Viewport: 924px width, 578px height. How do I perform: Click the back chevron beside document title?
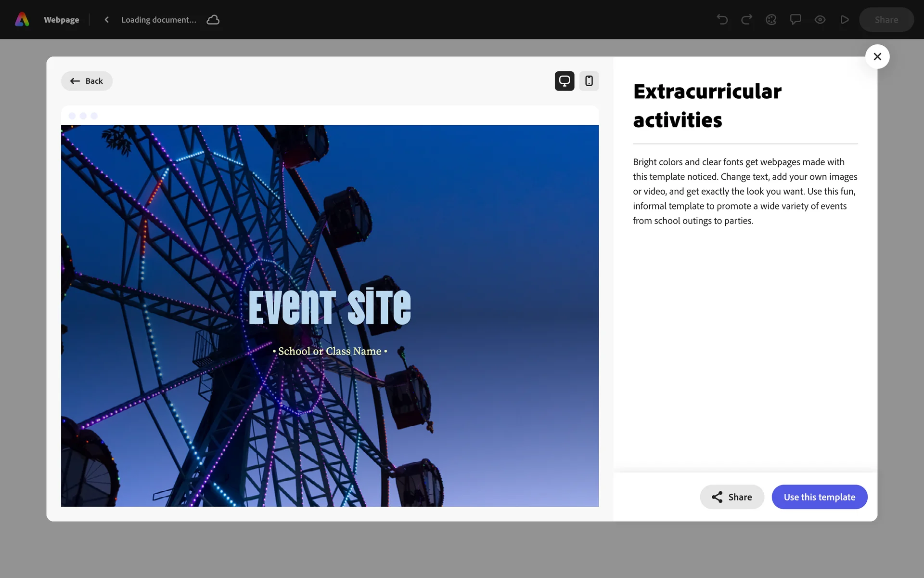point(107,20)
